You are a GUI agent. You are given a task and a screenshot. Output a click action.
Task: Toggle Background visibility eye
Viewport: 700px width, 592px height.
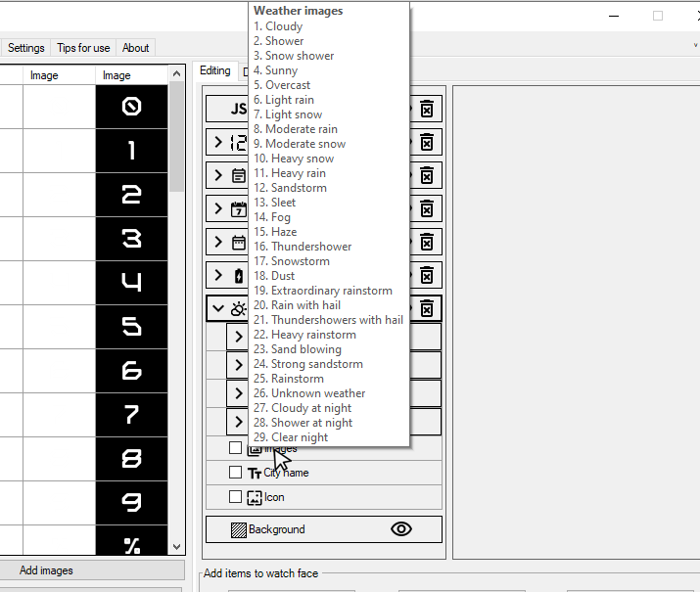point(401,529)
